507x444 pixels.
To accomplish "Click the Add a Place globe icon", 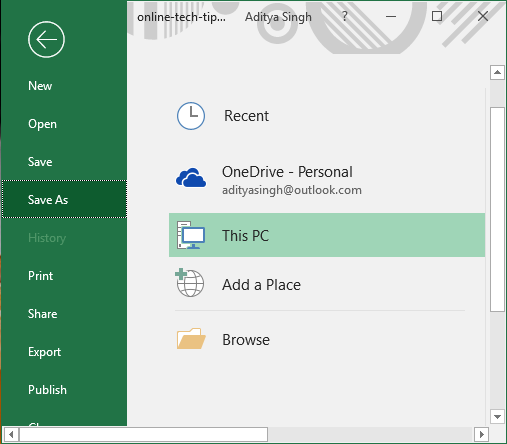I will [190, 283].
